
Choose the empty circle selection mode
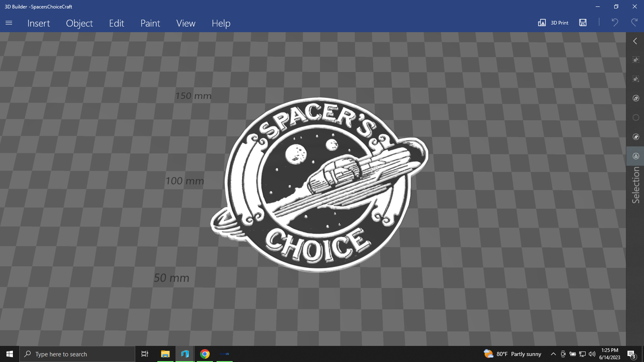pyautogui.click(x=635, y=117)
